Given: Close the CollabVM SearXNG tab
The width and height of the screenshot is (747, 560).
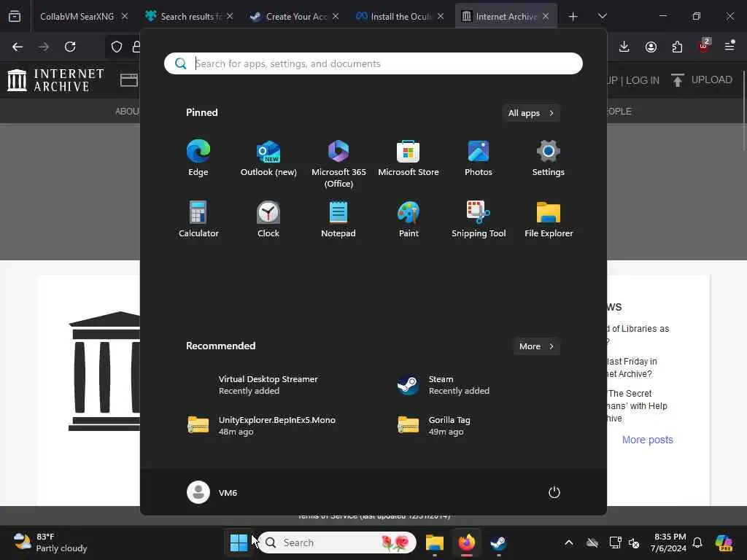Looking at the screenshot, I should (x=125, y=16).
